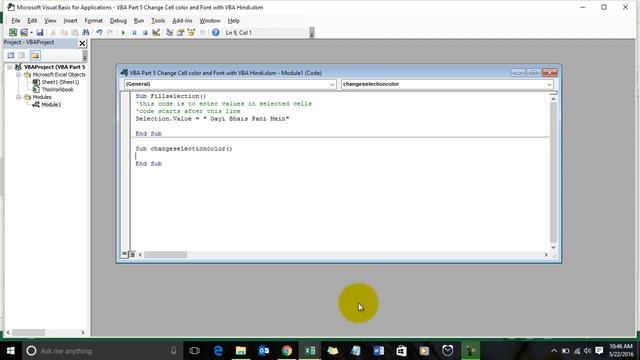Open the Windows Start menu
This screenshot has width=640, height=360.
coord(11,351)
